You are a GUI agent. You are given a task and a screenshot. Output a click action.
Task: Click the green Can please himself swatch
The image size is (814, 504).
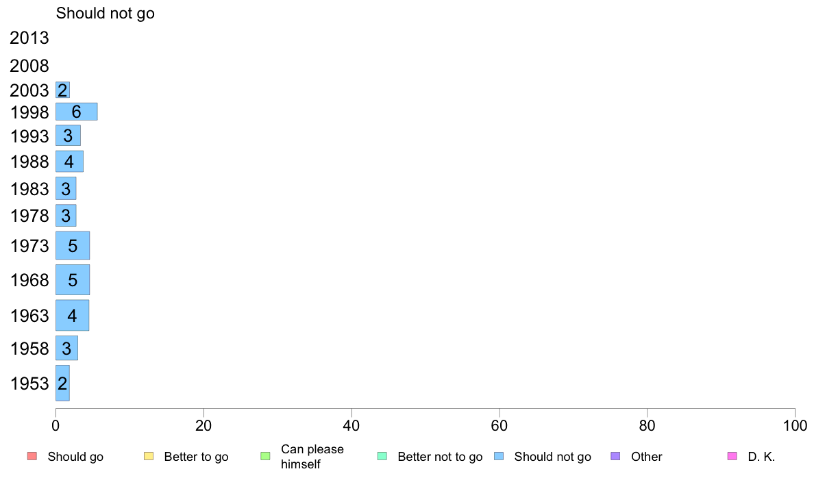click(265, 456)
